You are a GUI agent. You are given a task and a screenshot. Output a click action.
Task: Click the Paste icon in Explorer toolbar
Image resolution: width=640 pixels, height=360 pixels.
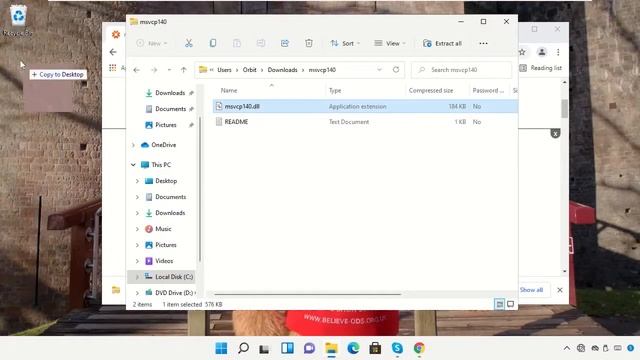(x=237, y=43)
